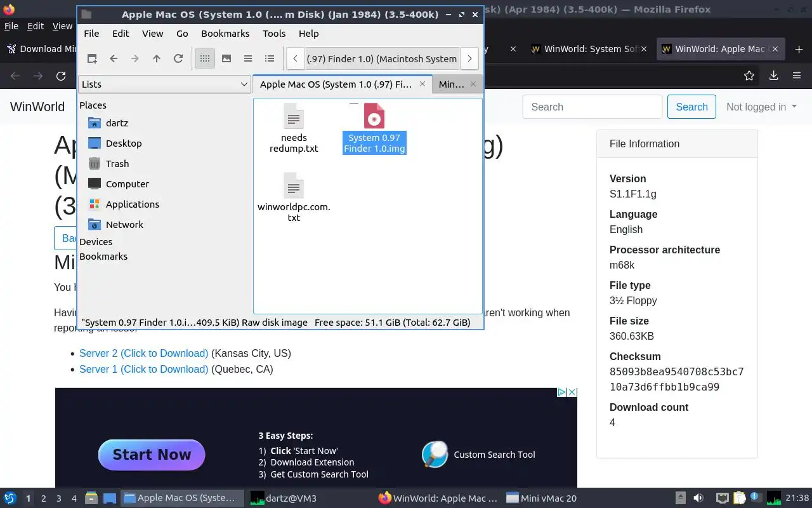Switch to compact list view mode

(248, 58)
